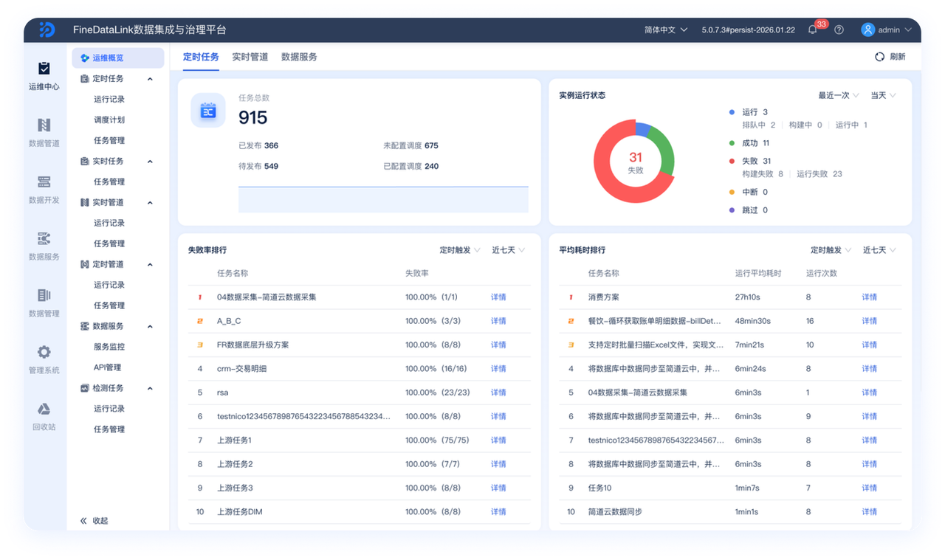
Task: Click the 定时任务 group icon in tree
Action: click(85, 79)
